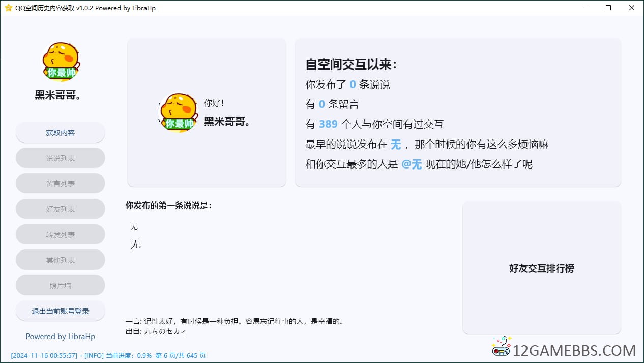Click the 有 0 条留言 line
The width and height of the screenshot is (644, 363).
tap(332, 104)
